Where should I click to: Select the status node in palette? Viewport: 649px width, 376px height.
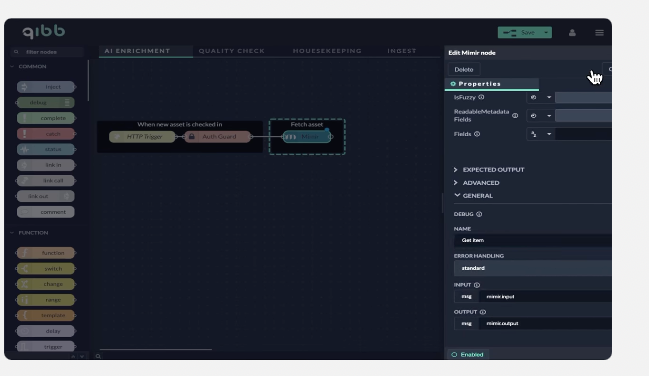[x=46, y=149]
